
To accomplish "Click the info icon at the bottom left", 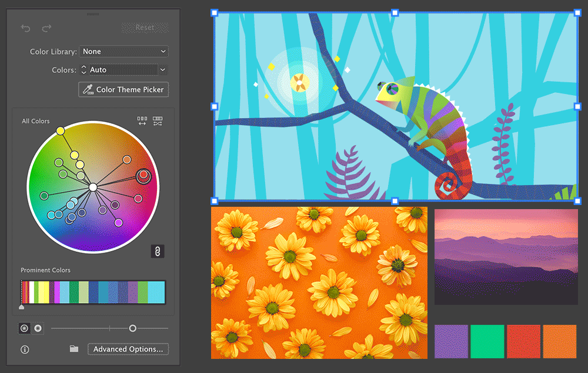I will (24, 349).
